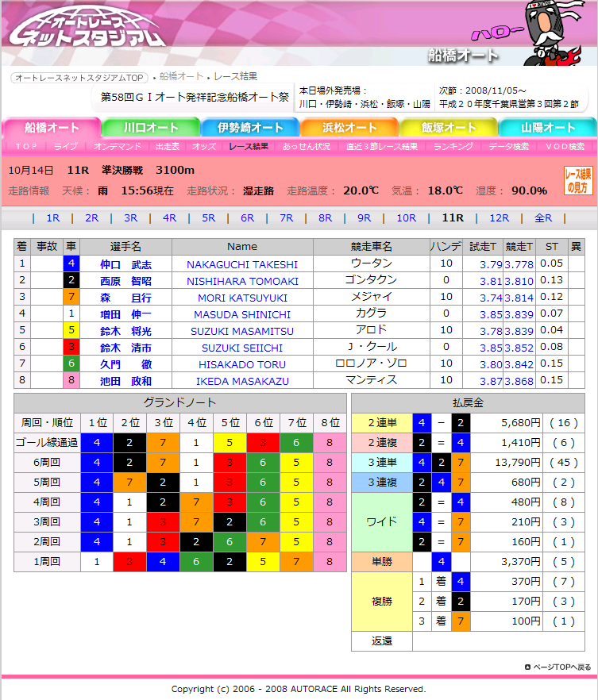598x700 pixels.
Task: Show all races with 全R link
Action: pos(543,217)
